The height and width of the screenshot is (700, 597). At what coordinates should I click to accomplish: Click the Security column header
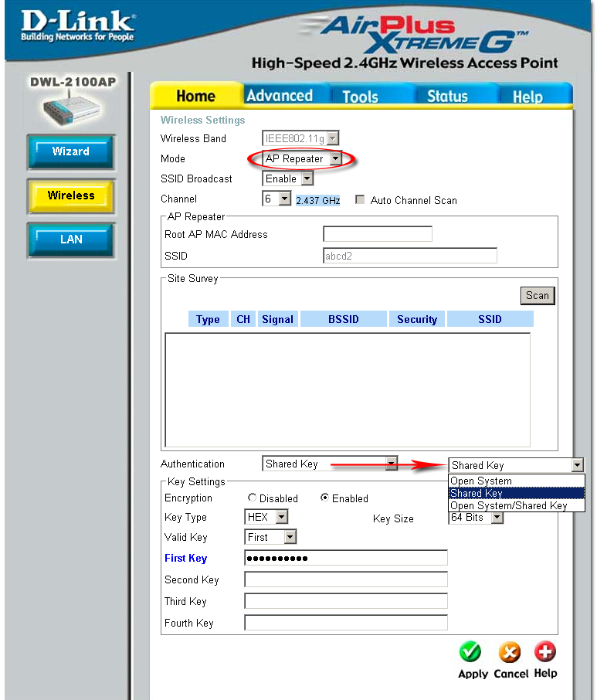pyautogui.click(x=417, y=319)
